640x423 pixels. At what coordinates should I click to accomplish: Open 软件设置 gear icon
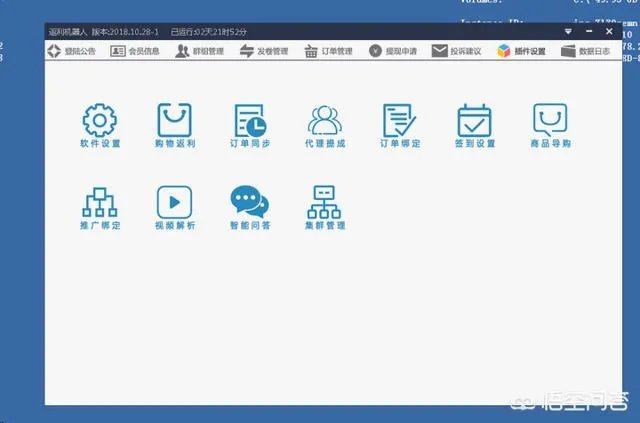100,120
